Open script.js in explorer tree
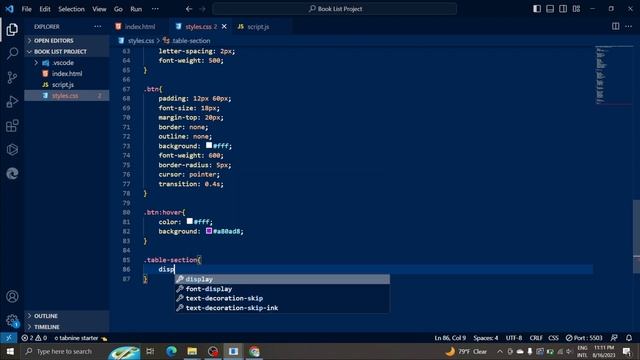 click(x=67, y=84)
